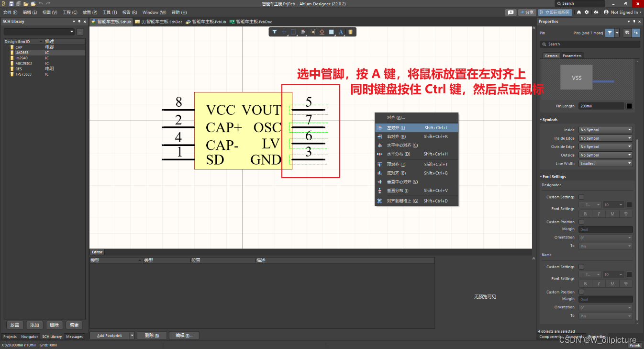Screen dimensions: 644x349
Task: Open the 文件 (F) menu
Action: 10,12
